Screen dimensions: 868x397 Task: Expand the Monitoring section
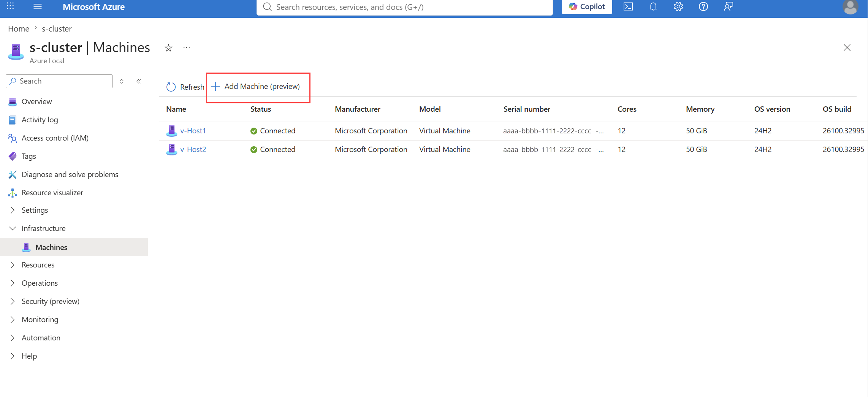point(13,319)
